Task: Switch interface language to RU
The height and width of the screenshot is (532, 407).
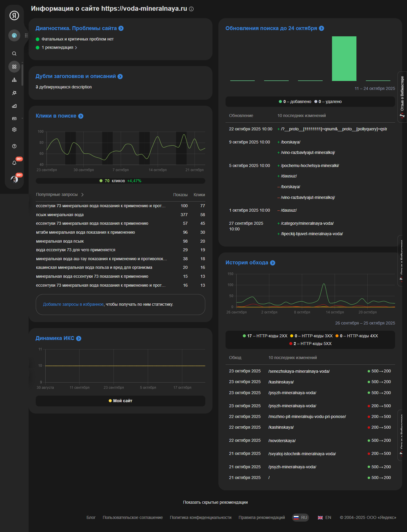Action: [x=300, y=518]
